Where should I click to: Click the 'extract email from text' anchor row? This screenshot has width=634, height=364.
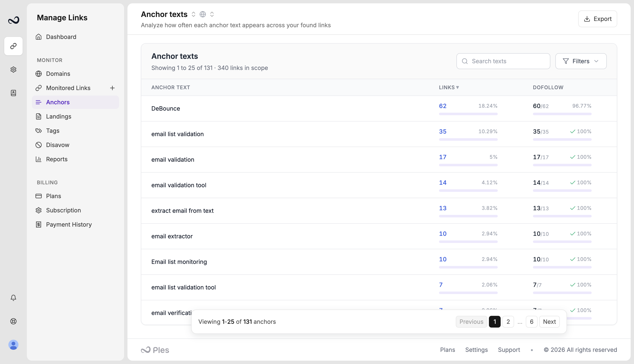pos(379,211)
